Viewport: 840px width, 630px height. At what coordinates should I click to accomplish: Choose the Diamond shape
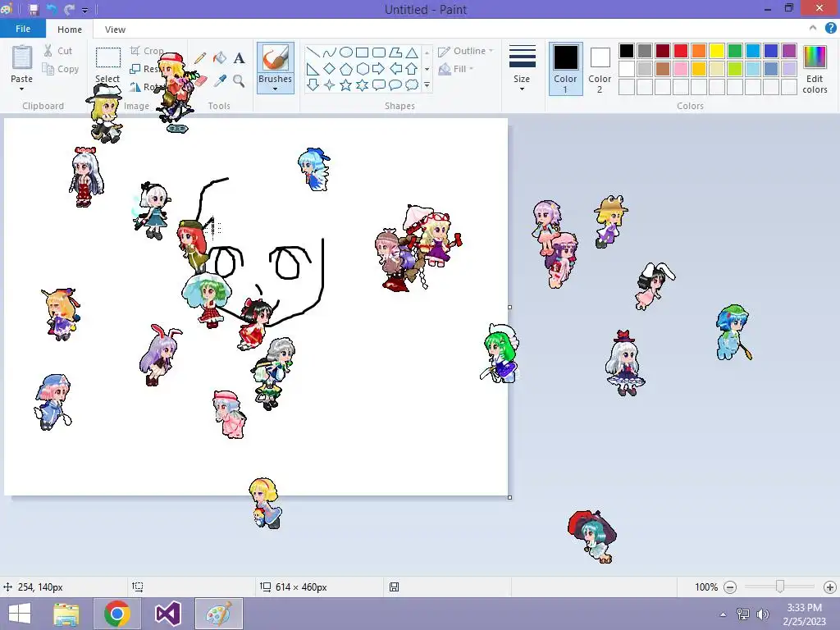tap(330, 69)
